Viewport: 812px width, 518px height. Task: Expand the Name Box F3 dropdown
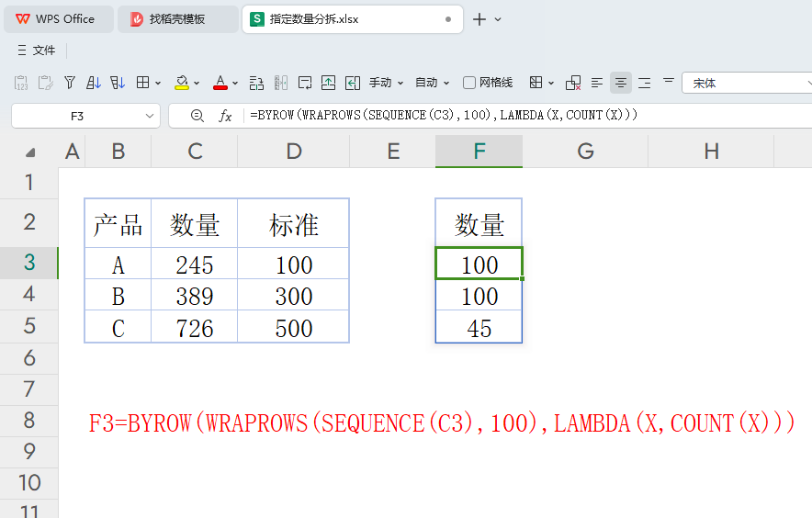click(149, 116)
